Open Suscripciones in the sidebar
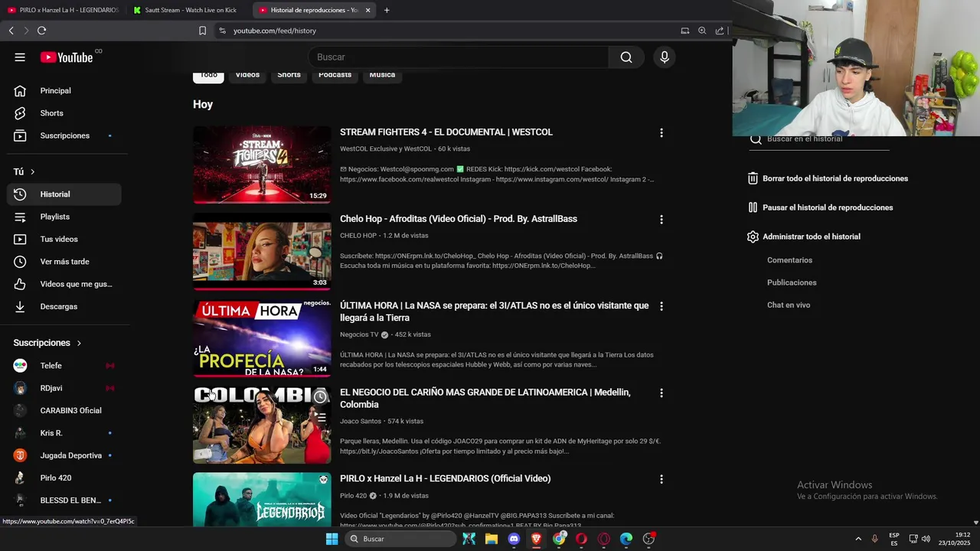This screenshot has width=980, height=551. [x=64, y=135]
